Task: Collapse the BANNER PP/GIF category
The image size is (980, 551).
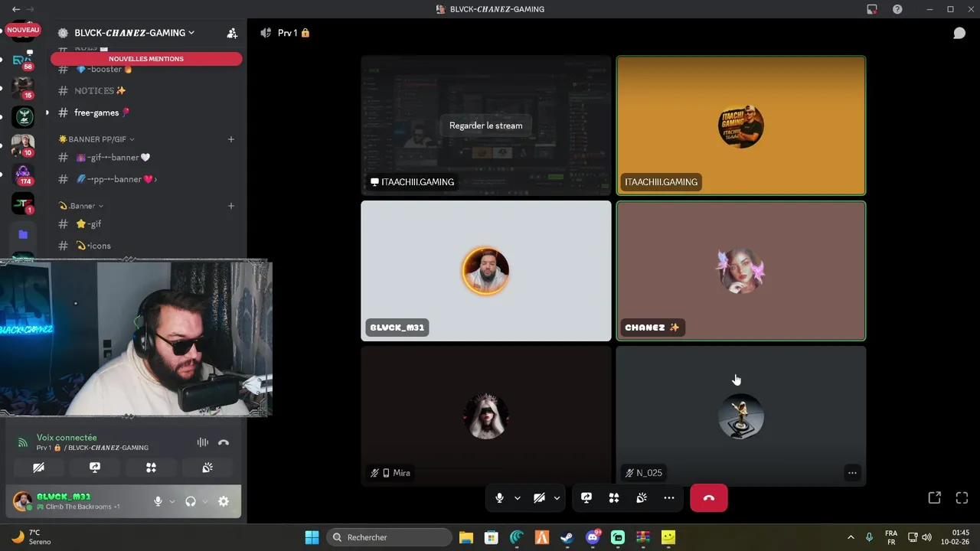Action: [x=96, y=139]
